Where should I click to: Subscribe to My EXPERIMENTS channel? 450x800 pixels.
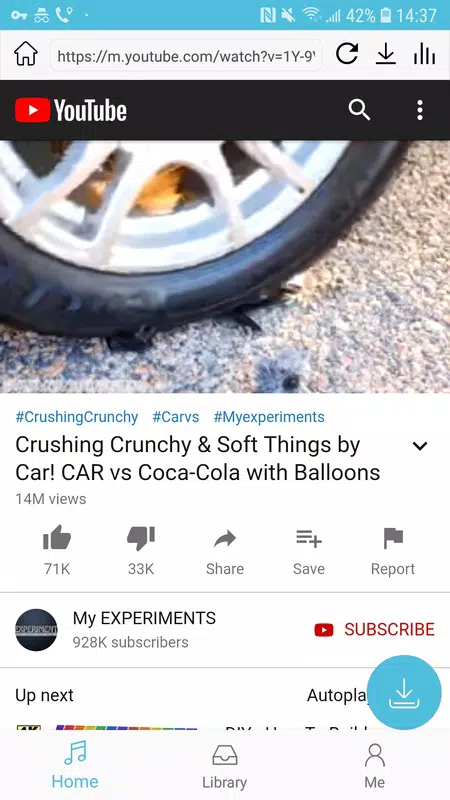click(374, 629)
